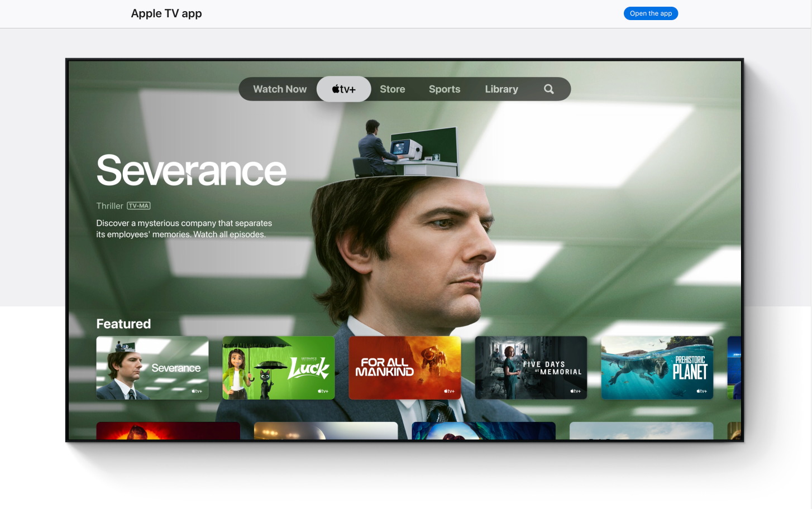Open the For All Mankind card

(405, 368)
